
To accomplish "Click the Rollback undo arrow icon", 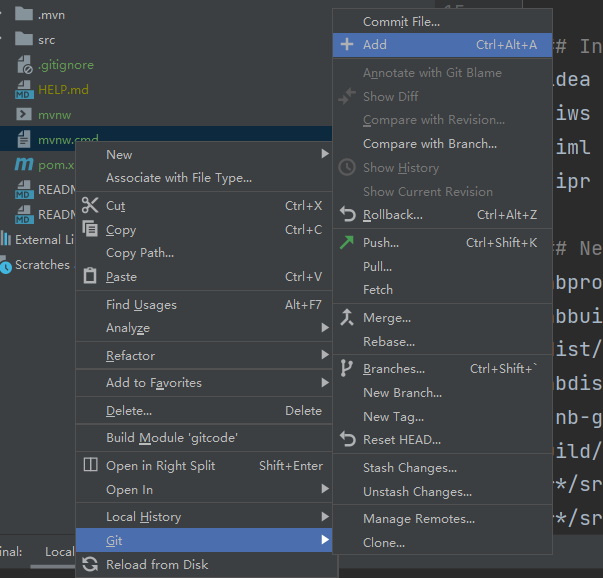I will tap(347, 215).
